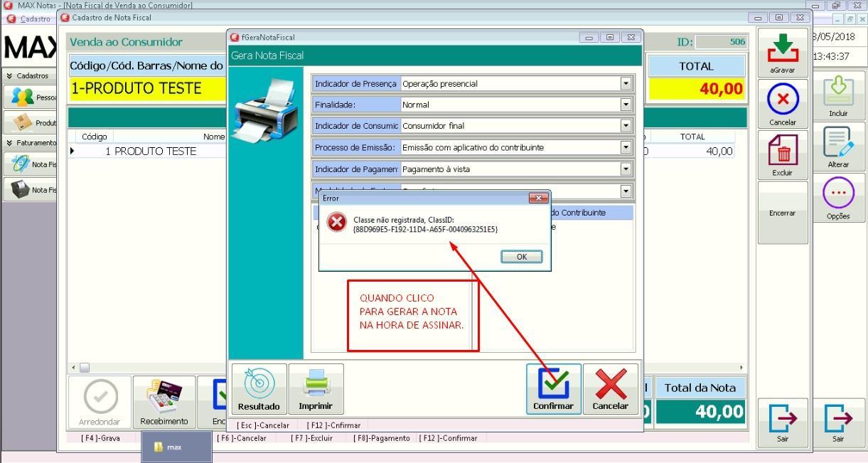Viewport: 868px width, 463px height.
Task: Click the TOTAL column header
Action: 692,137
